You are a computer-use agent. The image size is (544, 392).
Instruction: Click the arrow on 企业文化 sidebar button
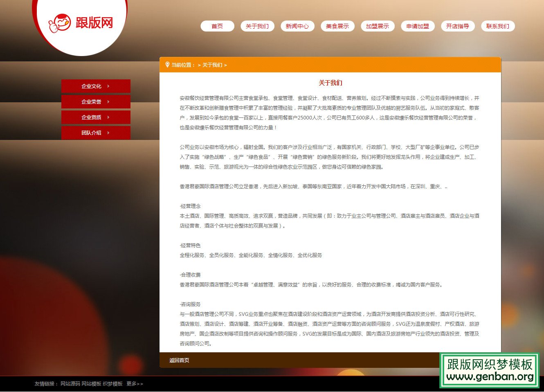tap(108, 86)
